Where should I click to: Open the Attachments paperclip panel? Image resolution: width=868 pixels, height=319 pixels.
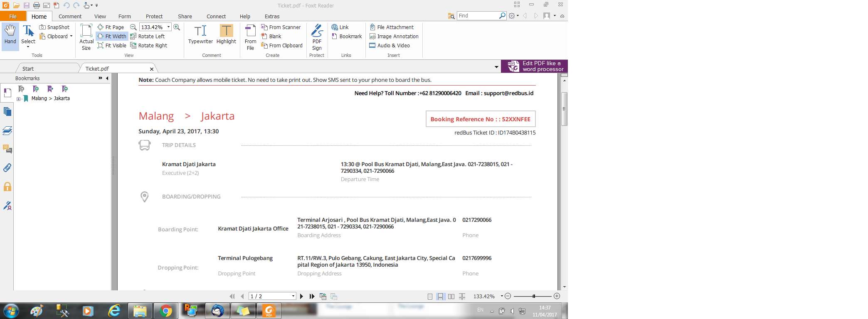click(x=7, y=168)
